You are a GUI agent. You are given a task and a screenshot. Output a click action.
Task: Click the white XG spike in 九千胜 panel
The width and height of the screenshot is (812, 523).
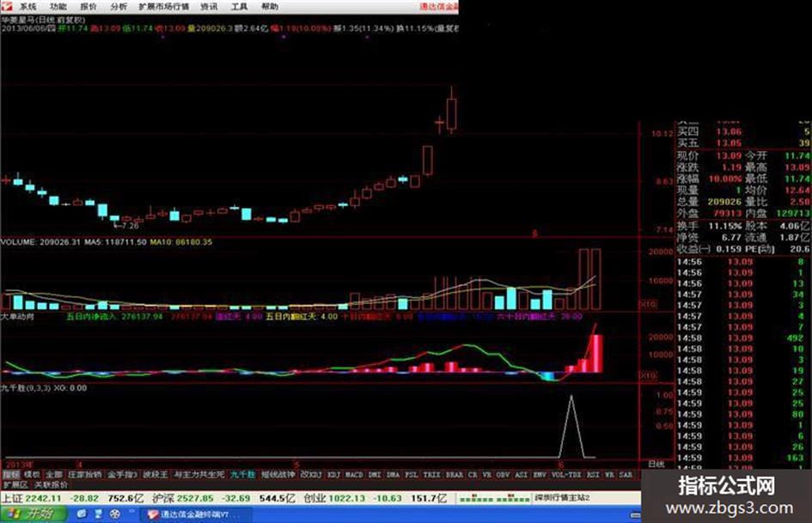[x=571, y=426]
